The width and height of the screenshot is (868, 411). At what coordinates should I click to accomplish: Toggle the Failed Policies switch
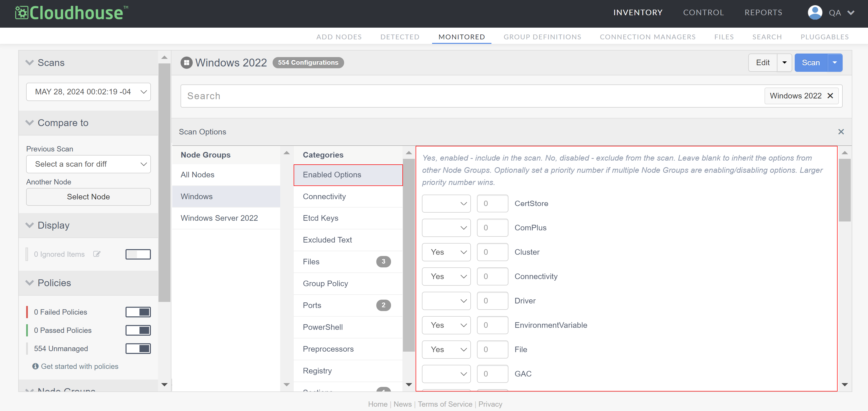[x=138, y=312]
